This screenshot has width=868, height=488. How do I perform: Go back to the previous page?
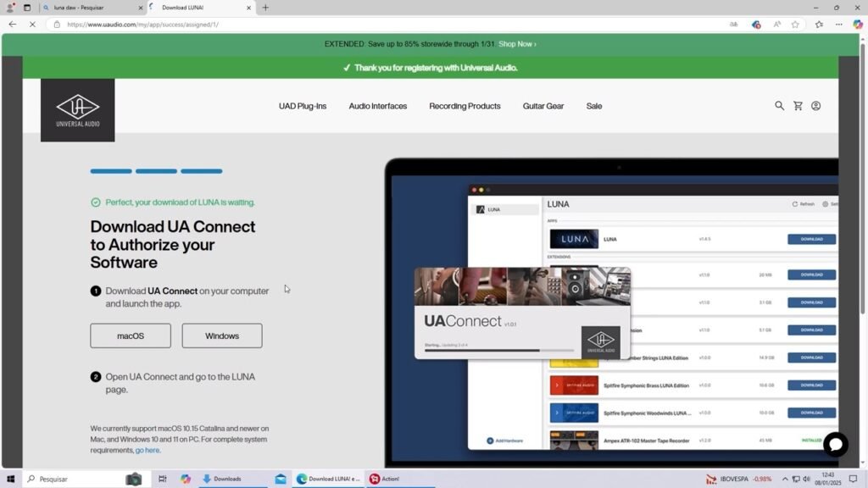pos(12,25)
